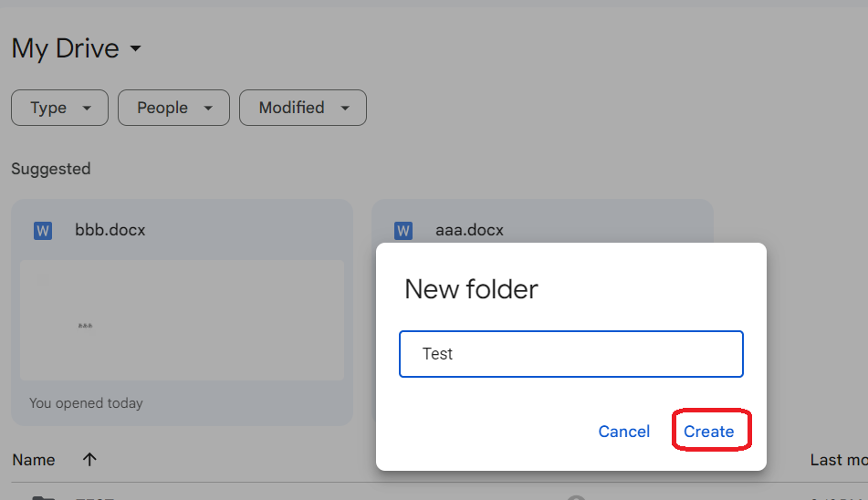Select the bbb.docx file title
The height and width of the screenshot is (500, 868).
pos(110,230)
